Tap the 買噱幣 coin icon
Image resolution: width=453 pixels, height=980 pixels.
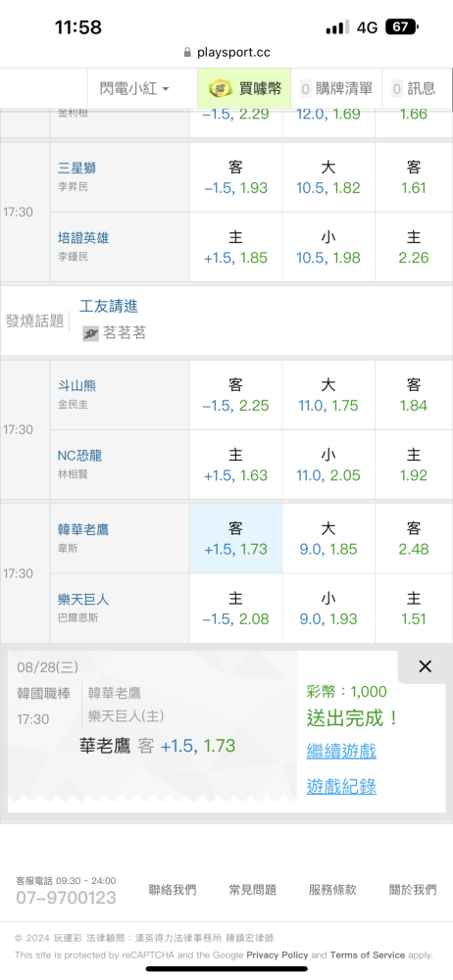pos(221,89)
